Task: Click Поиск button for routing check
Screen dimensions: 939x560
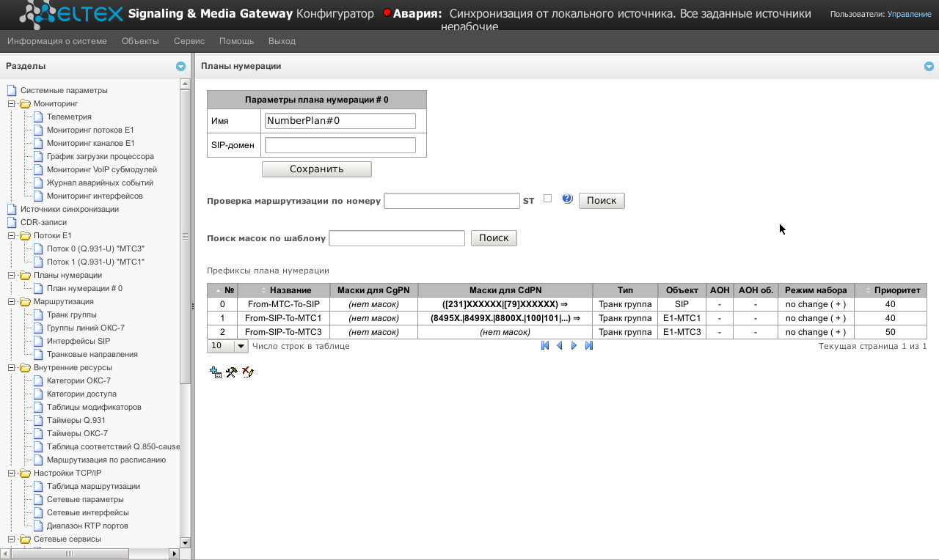Action: tap(602, 200)
